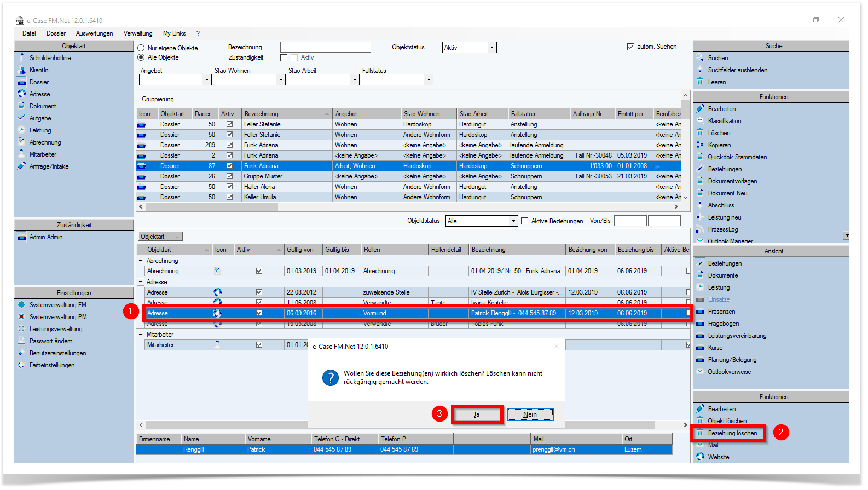Screen dimensions: 868x490
Task: Open Kurse icon in Ansicht panel
Action: (700, 348)
